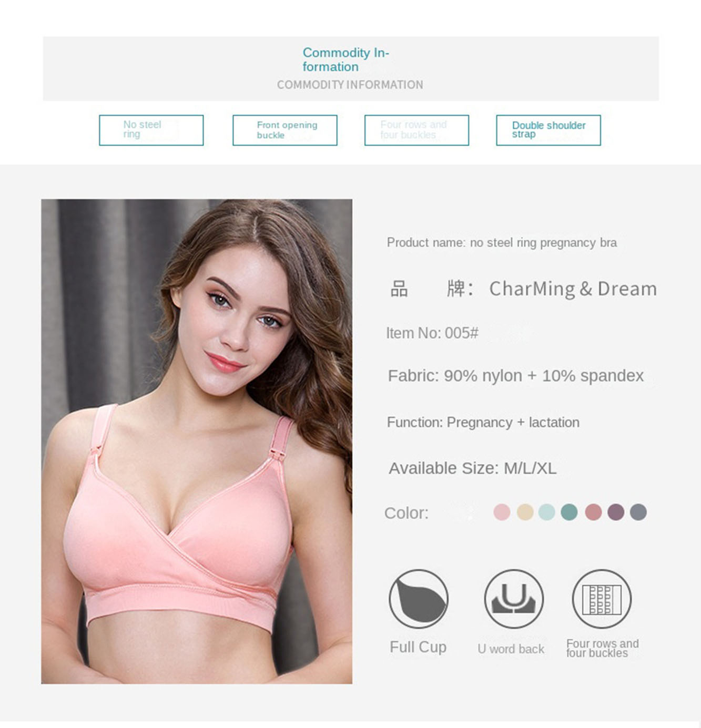This screenshot has width=701, height=728.
Task: Select the light pink color swatch
Action: (x=502, y=512)
